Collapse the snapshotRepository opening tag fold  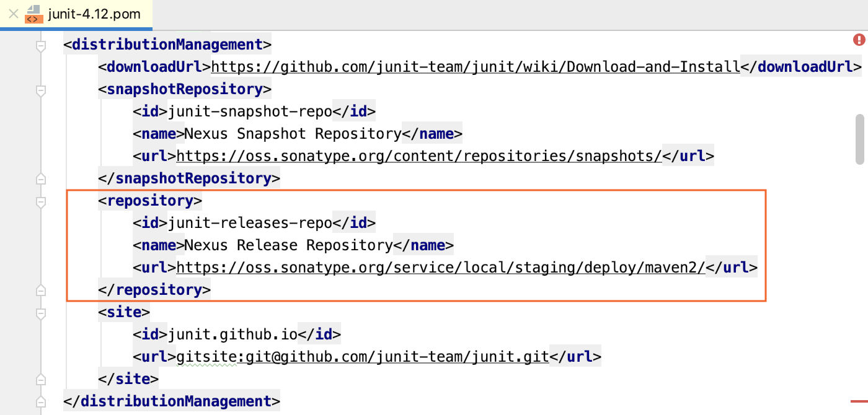[41, 90]
